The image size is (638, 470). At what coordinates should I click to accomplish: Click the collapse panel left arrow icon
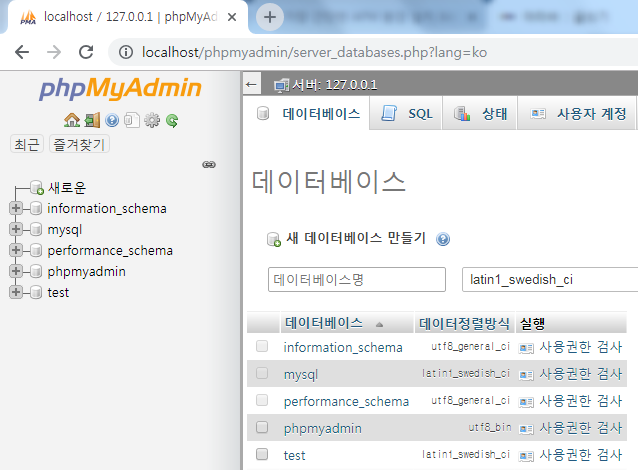click(x=252, y=85)
